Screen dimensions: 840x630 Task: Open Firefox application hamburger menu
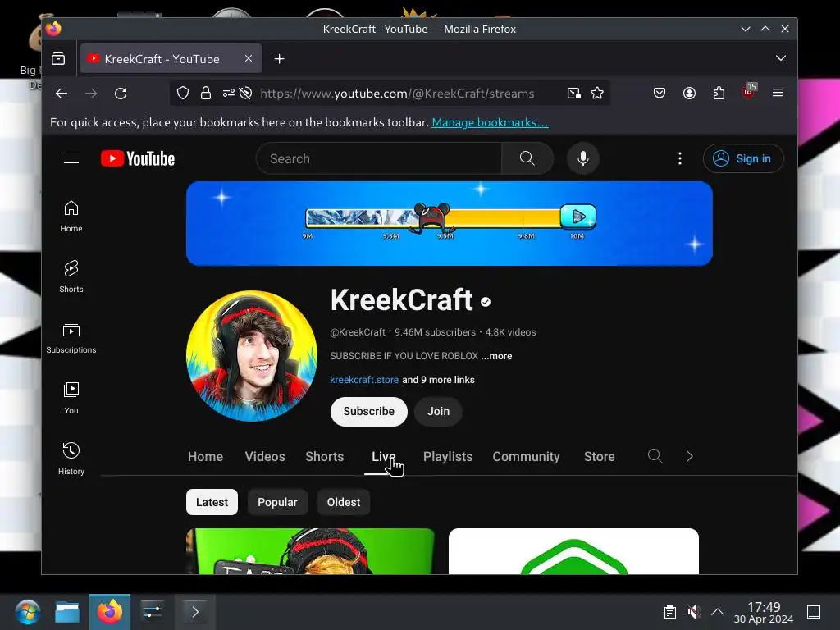tap(778, 94)
